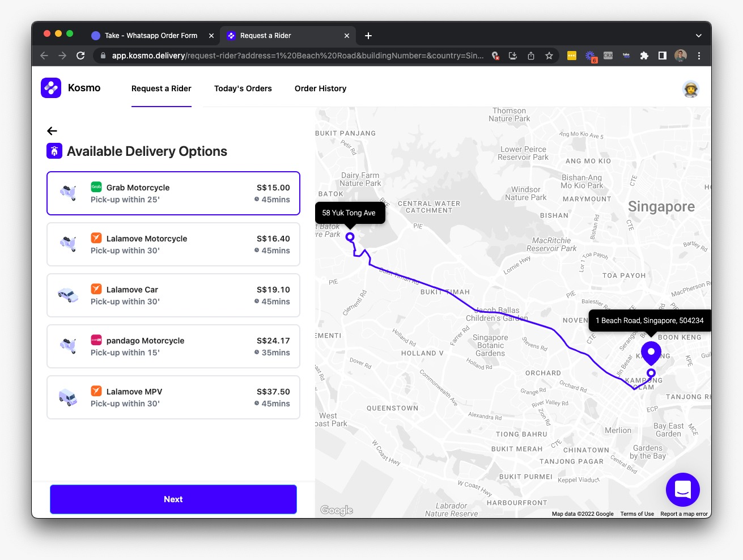743x560 pixels.
Task: Select Lalamove Car delivery option
Action: pyautogui.click(x=173, y=295)
